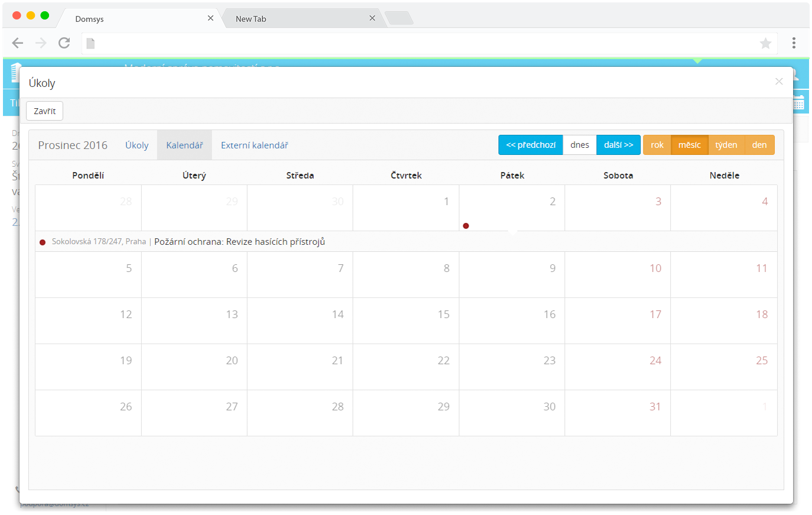812x515 pixels.
Task: Reload the page with the refresh icon
Action: coord(64,43)
